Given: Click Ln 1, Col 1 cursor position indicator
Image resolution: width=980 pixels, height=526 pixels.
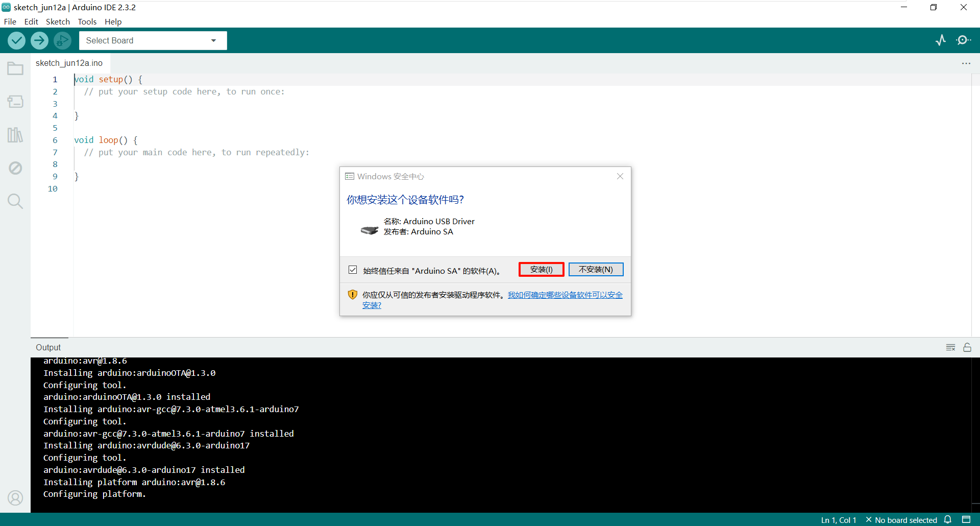Looking at the screenshot, I should point(839,520).
